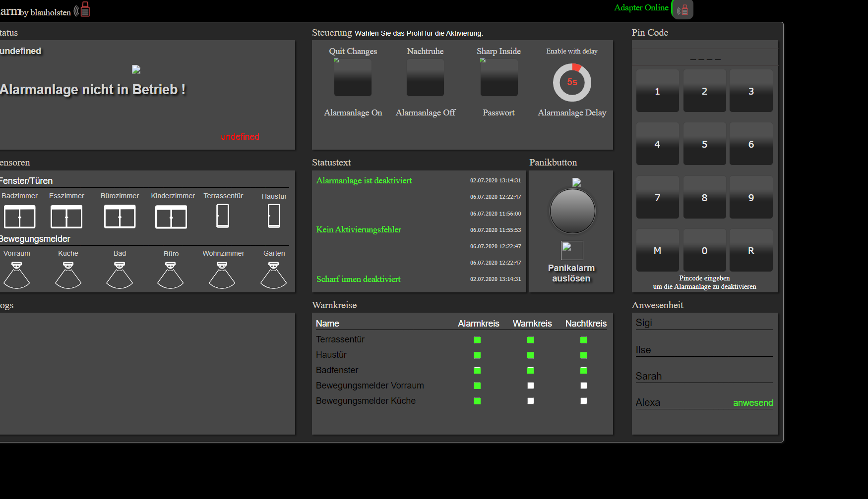Click the Sharp Inside Passwort button
The width and height of the screenshot is (868, 499).
click(499, 78)
